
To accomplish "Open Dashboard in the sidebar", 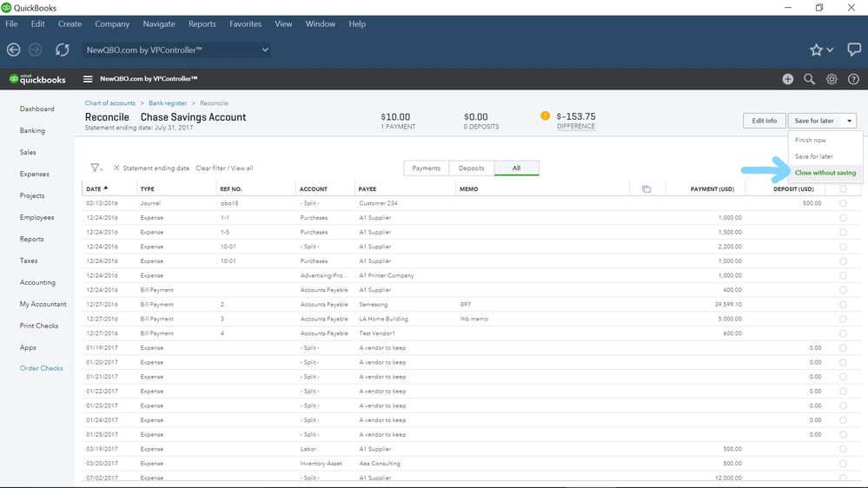I will (37, 109).
